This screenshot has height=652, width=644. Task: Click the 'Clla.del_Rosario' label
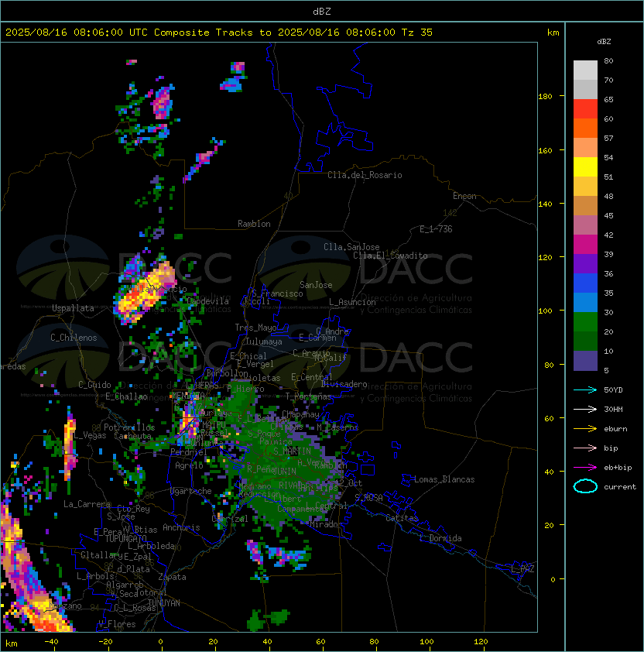click(x=365, y=175)
